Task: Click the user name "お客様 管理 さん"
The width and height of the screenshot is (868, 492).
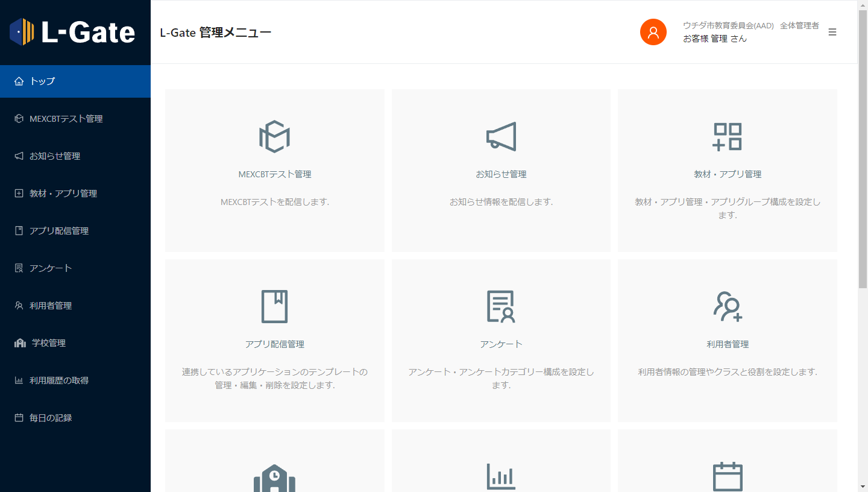Action: [715, 39]
